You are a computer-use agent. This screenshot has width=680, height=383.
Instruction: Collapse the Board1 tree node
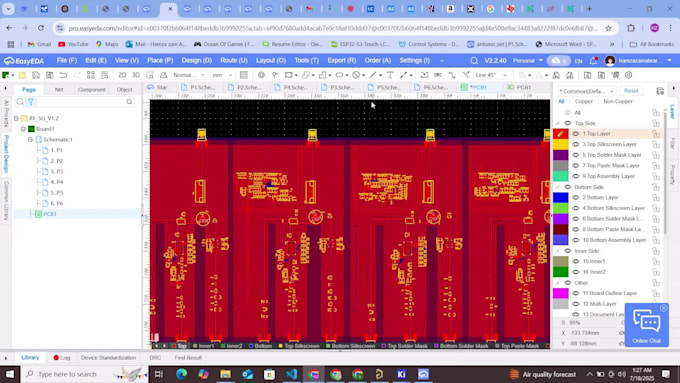pyautogui.click(x=23, y=129)
